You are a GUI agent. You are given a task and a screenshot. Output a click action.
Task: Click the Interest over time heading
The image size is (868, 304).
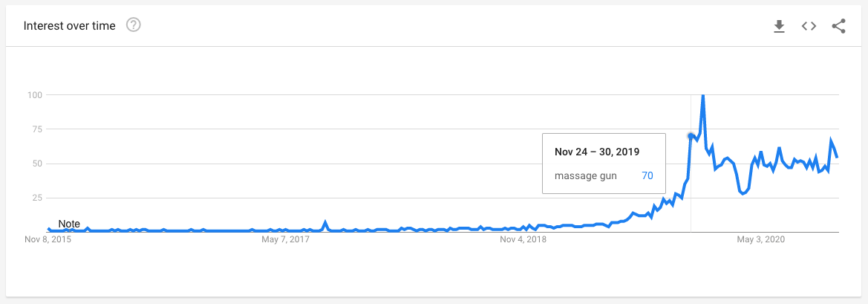(70, 26)
